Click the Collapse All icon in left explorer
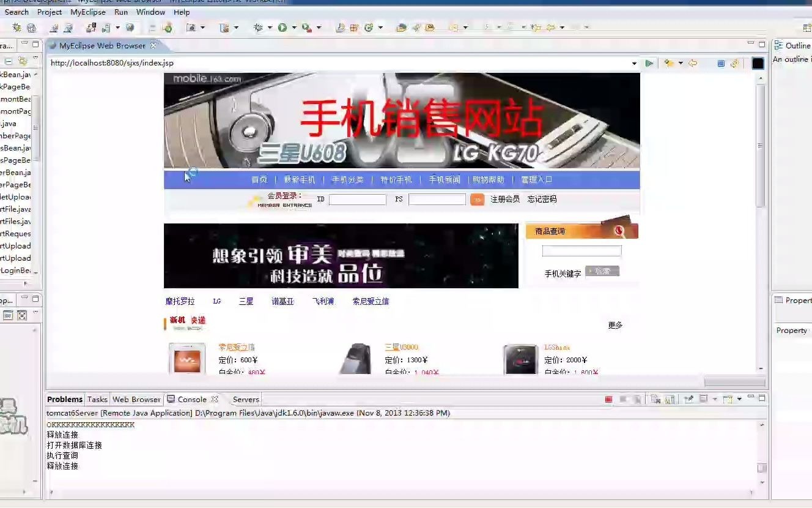 coord(9,61)
